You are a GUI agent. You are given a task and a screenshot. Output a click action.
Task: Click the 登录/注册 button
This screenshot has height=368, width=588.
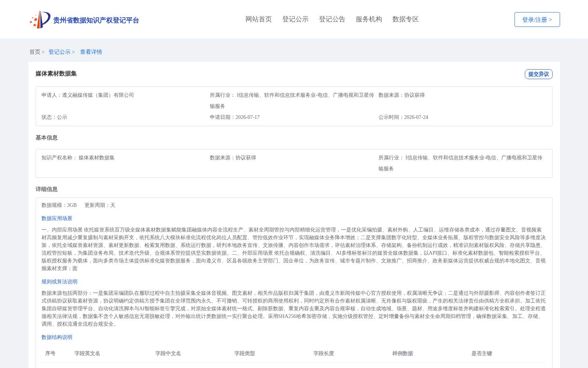pyautogui.click(x=537, y=20)
